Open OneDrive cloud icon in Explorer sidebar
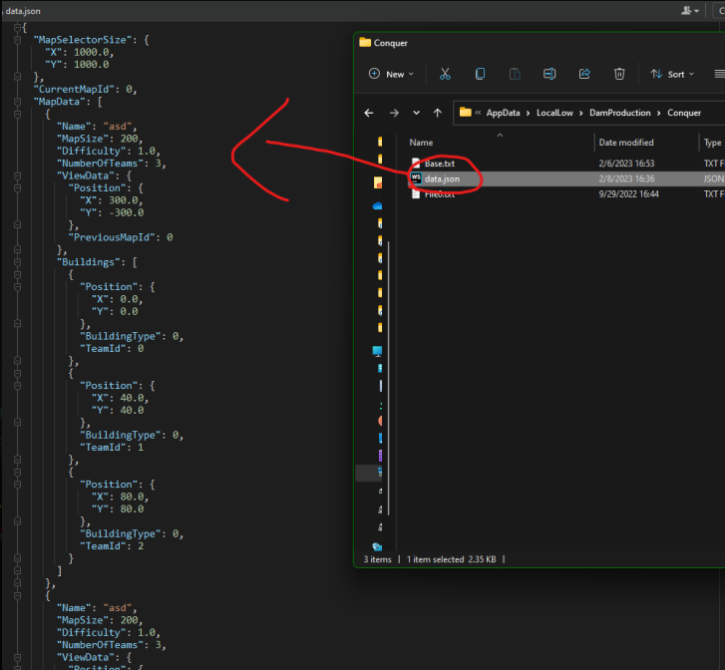725x670 pixels. click(377, 206)
